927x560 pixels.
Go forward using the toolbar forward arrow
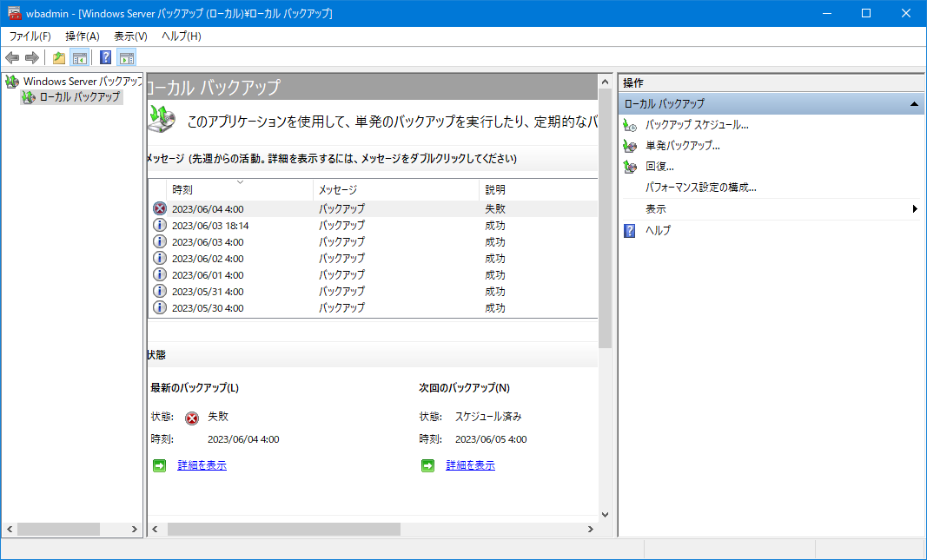tap(32, 57)
